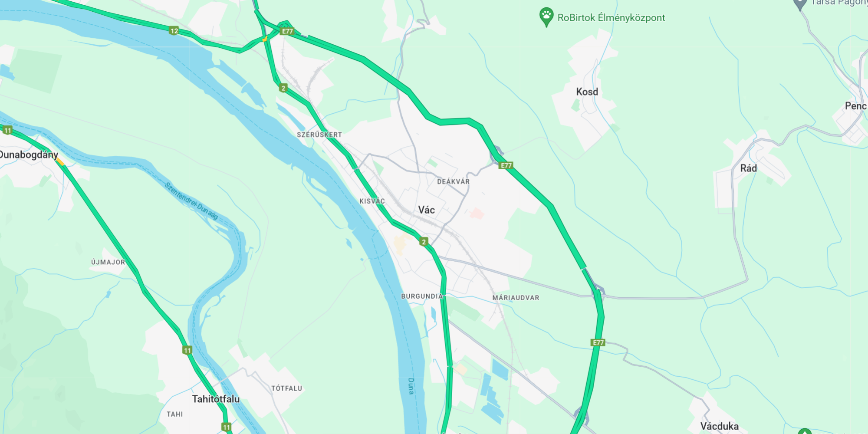Open the RoBirtok Élményközpont place label

611,18
